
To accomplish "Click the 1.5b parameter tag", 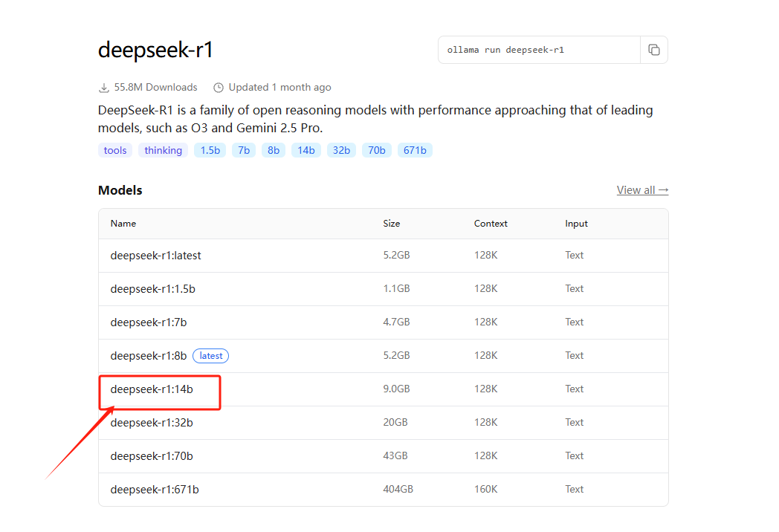I will pyautogui.click(x=210, y=150).
